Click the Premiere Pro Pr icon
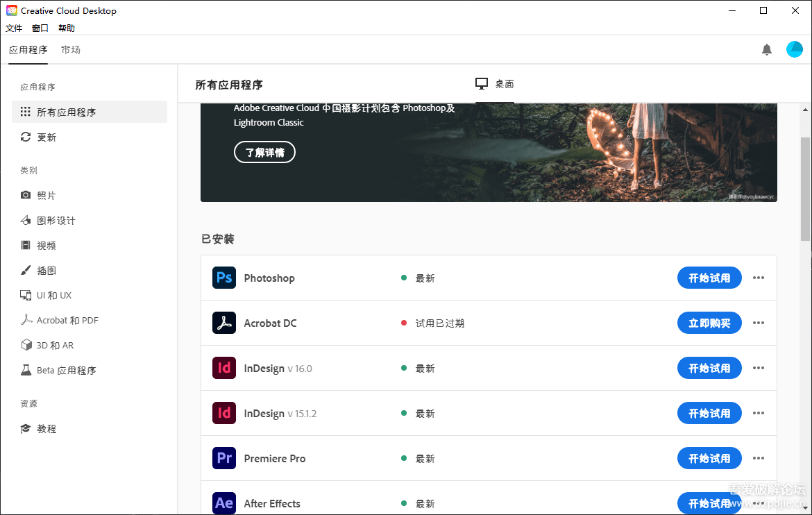 pyautogui.click(x=223, y=458)
